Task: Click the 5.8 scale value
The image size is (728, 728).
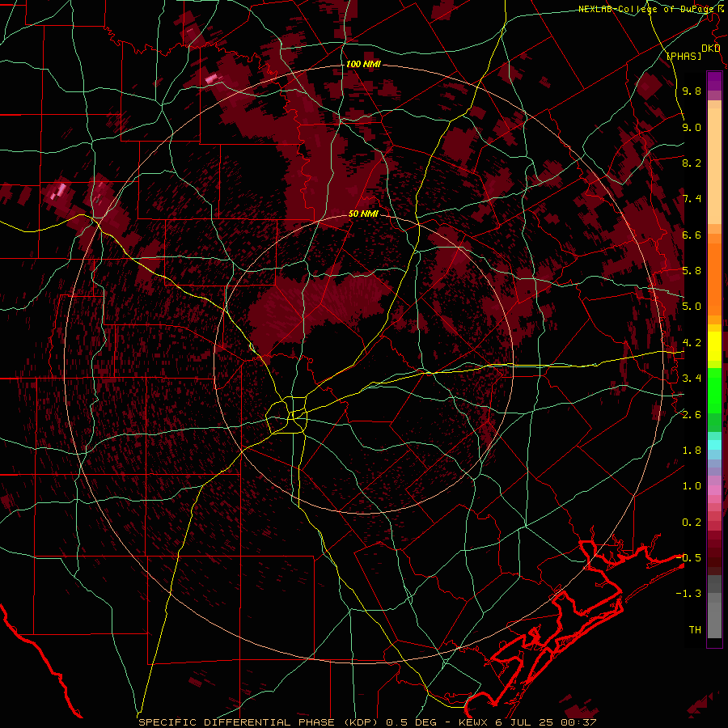Action: tap(692, 271)
